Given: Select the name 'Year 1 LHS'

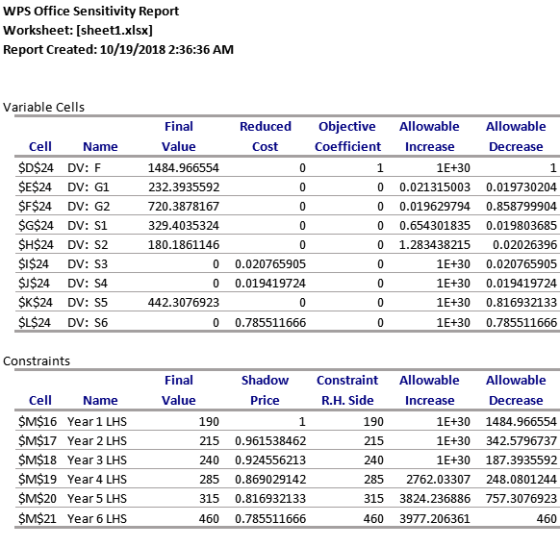Looking at the screenshot, I should pyautogui.click(x=97, y=422).
